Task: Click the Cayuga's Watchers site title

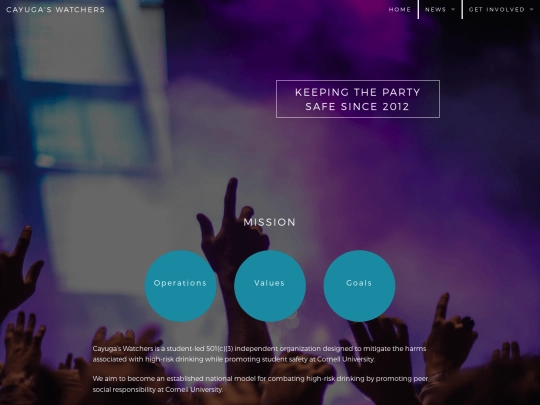Action: tap(55, 10)
